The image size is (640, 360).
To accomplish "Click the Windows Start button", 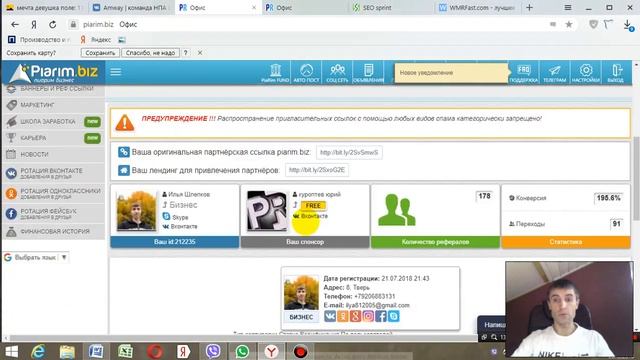I will pos(11,351).
